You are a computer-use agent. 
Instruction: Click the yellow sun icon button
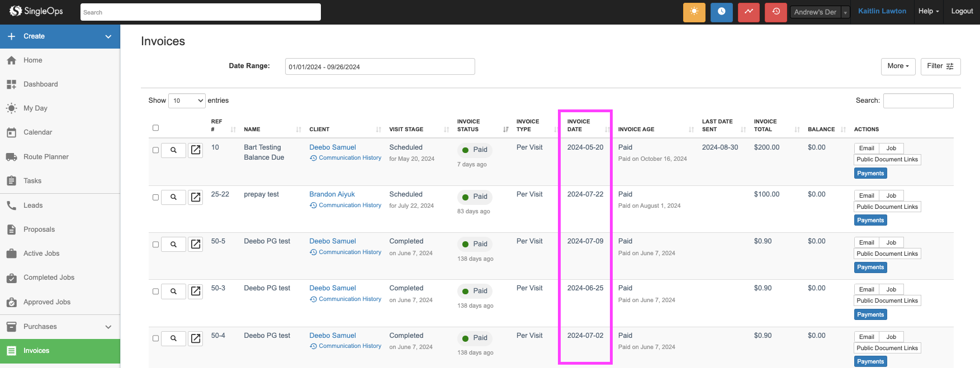[x=694, y=12]
